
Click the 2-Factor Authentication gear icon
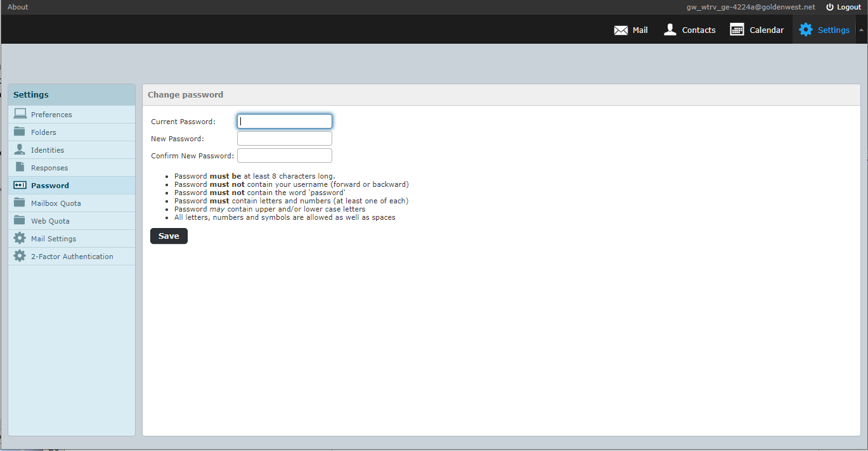[19, 256]
